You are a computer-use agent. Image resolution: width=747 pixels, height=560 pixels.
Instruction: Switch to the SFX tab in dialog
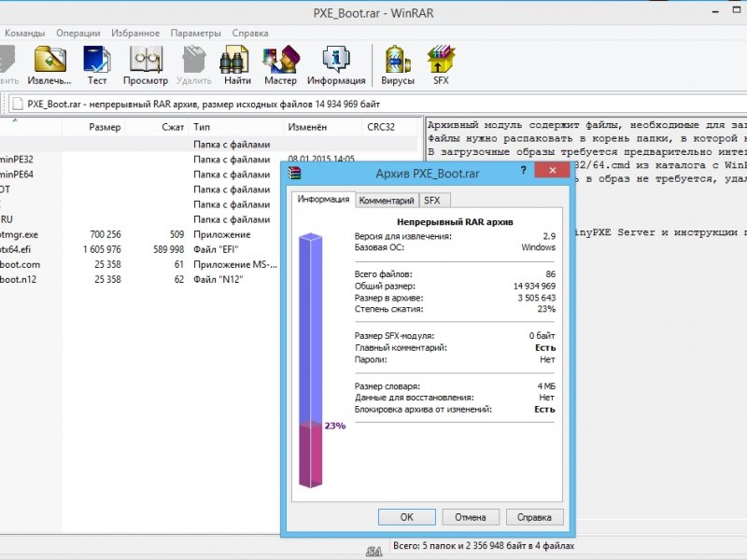pos(432,201)
